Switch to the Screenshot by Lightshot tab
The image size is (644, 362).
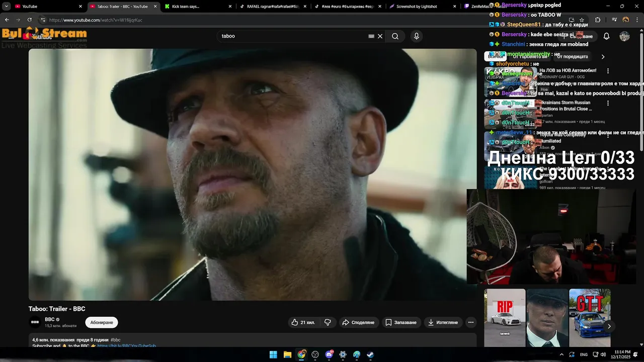[422, 7]
